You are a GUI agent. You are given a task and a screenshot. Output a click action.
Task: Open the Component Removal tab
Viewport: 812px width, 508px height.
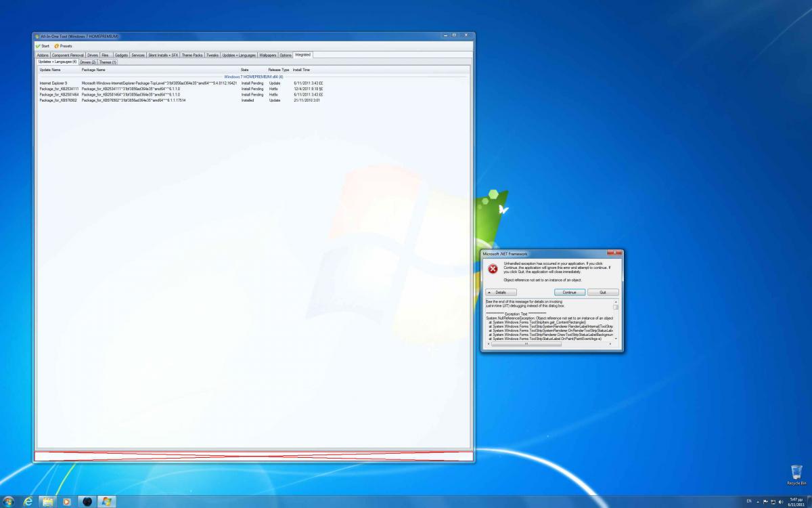point(68,55)
